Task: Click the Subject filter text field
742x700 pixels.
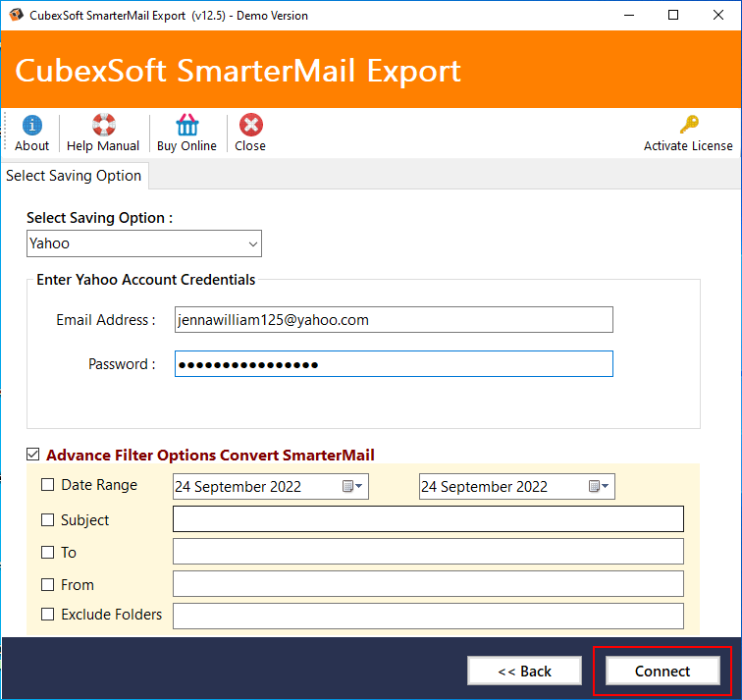Action: [x=428, y=518]
